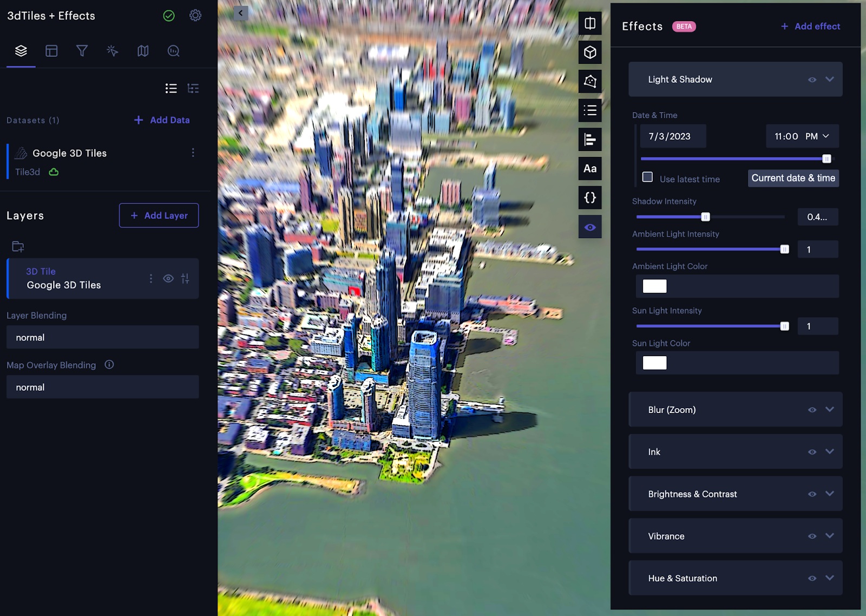Toggle the effects eye map control

tap(590, 227)
